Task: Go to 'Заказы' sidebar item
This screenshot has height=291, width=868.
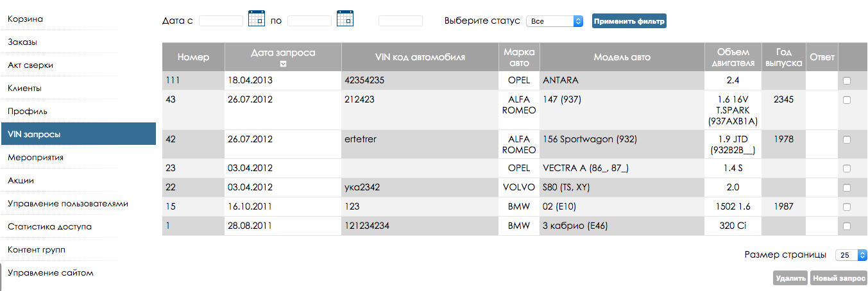Action: (x=22, y=42)
